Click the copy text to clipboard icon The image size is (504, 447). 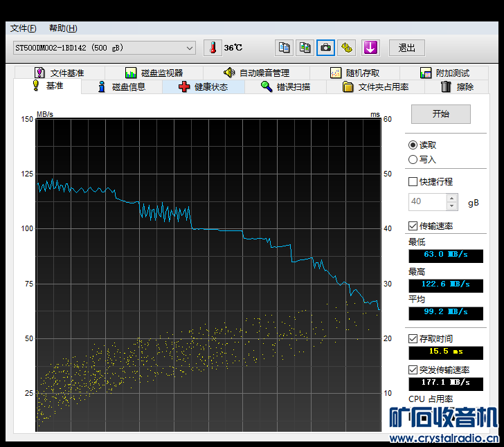[x=283, y=48]
